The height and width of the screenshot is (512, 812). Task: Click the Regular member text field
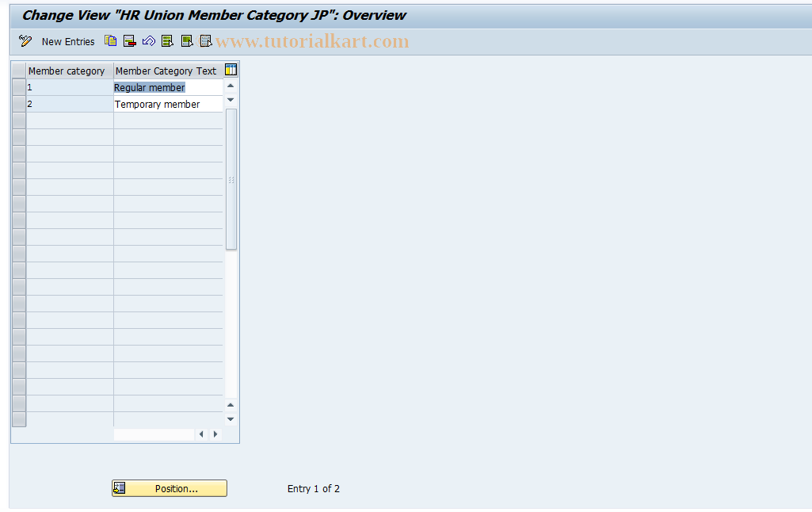click(168, 87)
